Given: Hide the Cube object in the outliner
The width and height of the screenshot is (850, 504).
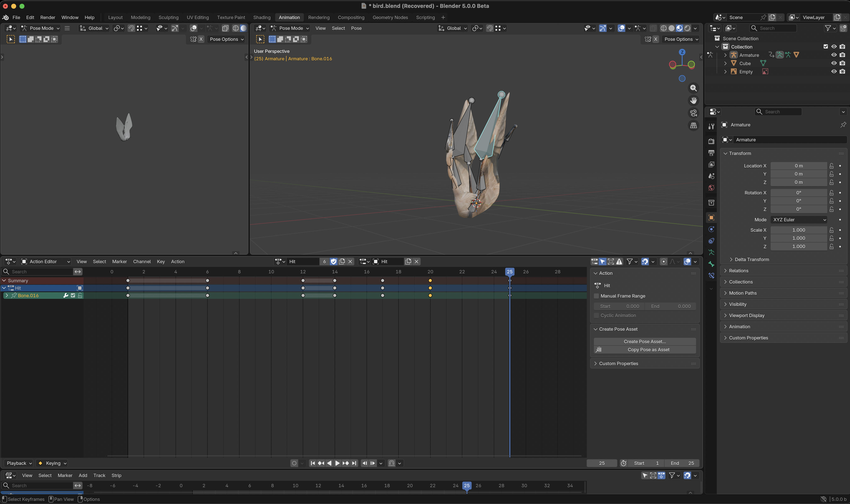Looking at the screenshot, I should (x=834, y=63).
